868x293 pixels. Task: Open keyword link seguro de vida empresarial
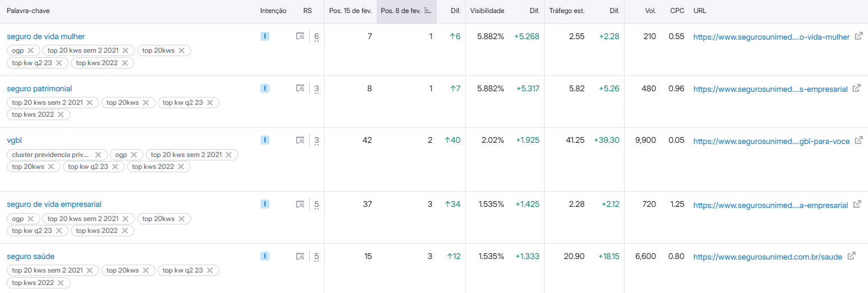pos(54,204)
